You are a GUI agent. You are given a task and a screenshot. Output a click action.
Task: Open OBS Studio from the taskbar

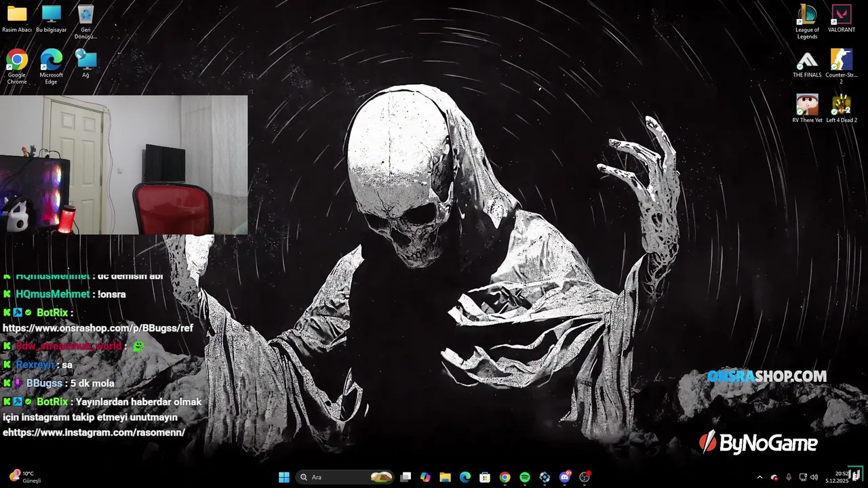(585, 477)
